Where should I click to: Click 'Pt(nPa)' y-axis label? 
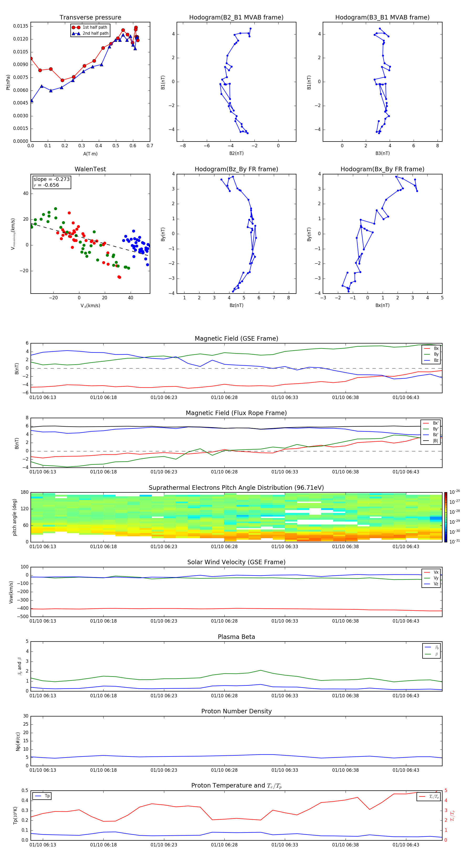coord(8,82)
